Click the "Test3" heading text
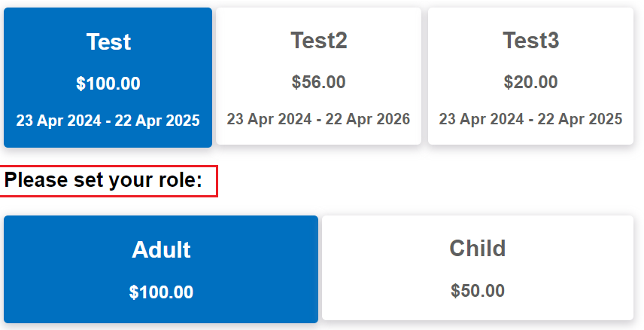 (x=531, y=40)
